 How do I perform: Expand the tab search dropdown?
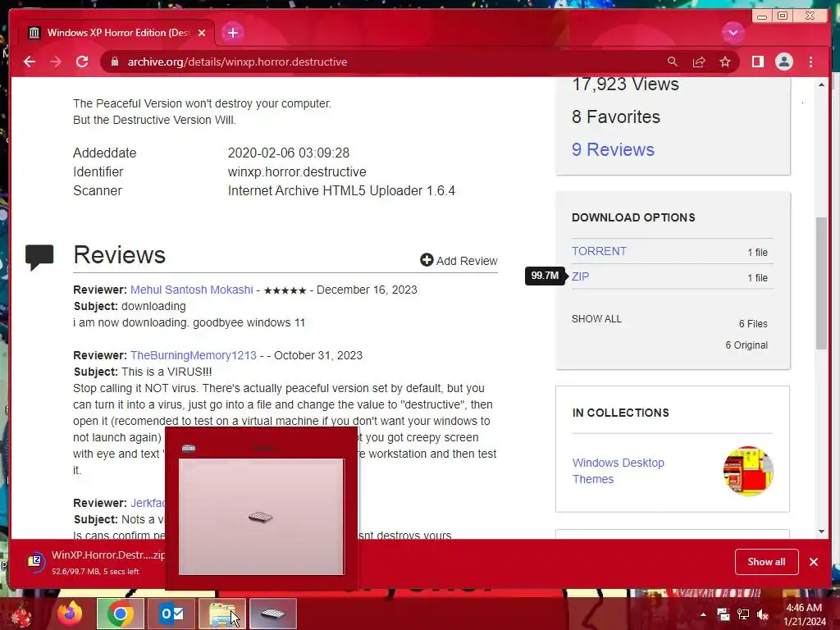733,33
